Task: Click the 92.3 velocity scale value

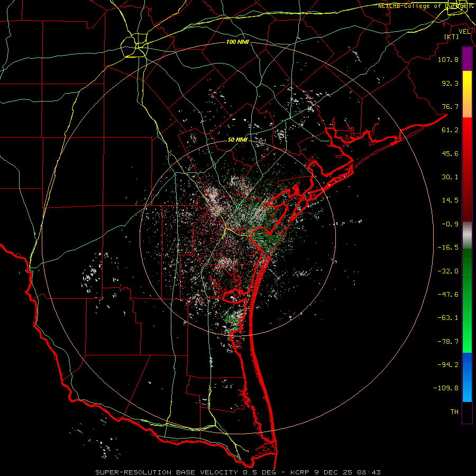Action: pos(450,83)
